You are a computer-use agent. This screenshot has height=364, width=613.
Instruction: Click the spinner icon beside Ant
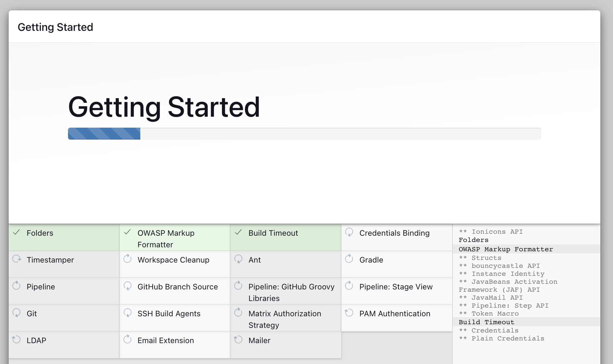(238, 259)
